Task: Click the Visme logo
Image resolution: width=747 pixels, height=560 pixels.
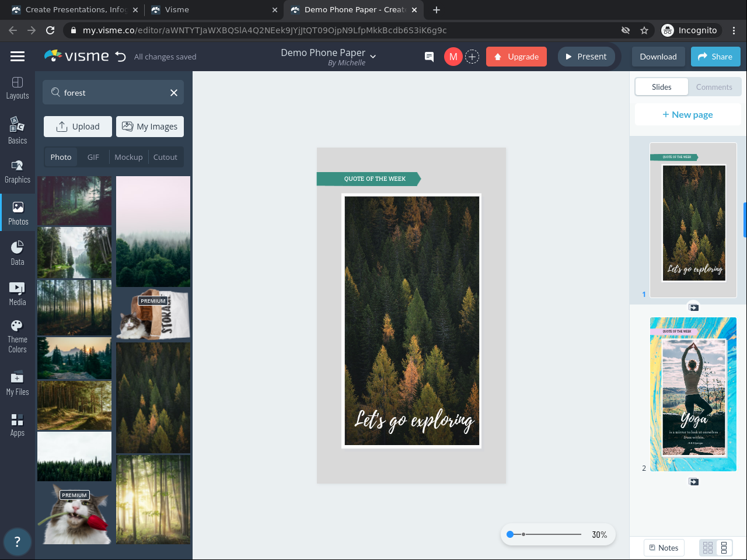Action: coord(76,56)
